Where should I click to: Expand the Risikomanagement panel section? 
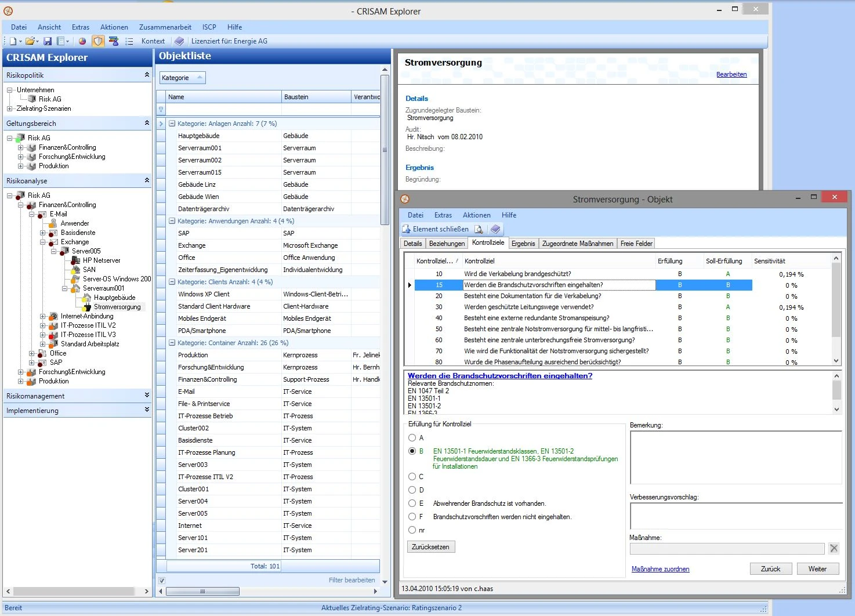pos(147,396)
